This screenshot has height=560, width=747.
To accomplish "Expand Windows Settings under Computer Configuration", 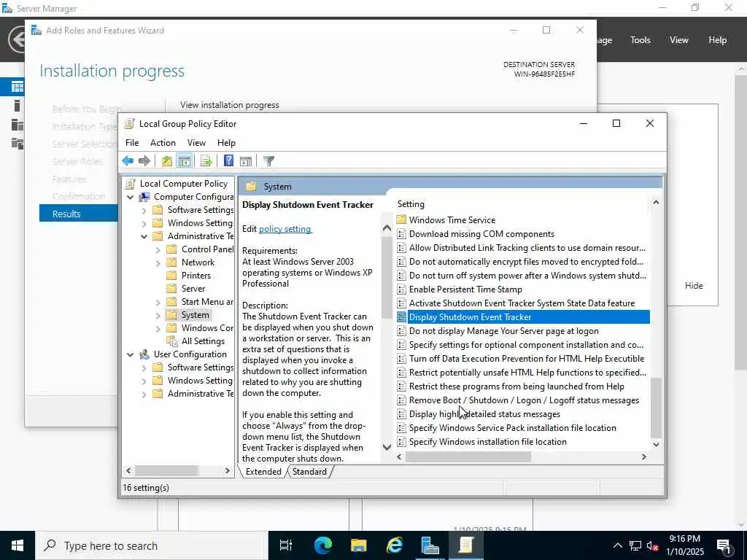I will click(144, 223).
